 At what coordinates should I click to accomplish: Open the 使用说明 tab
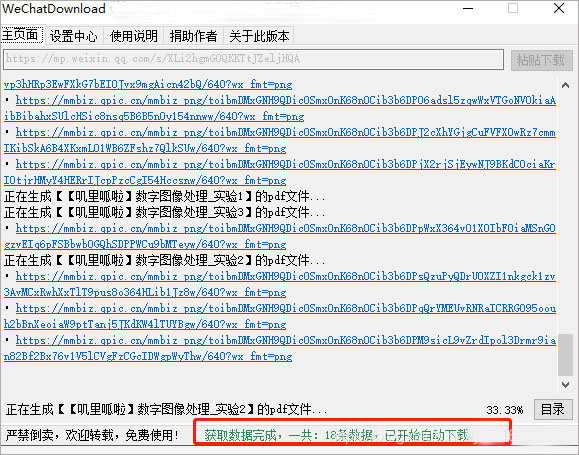pyautogui.click(x=134, y=36)
